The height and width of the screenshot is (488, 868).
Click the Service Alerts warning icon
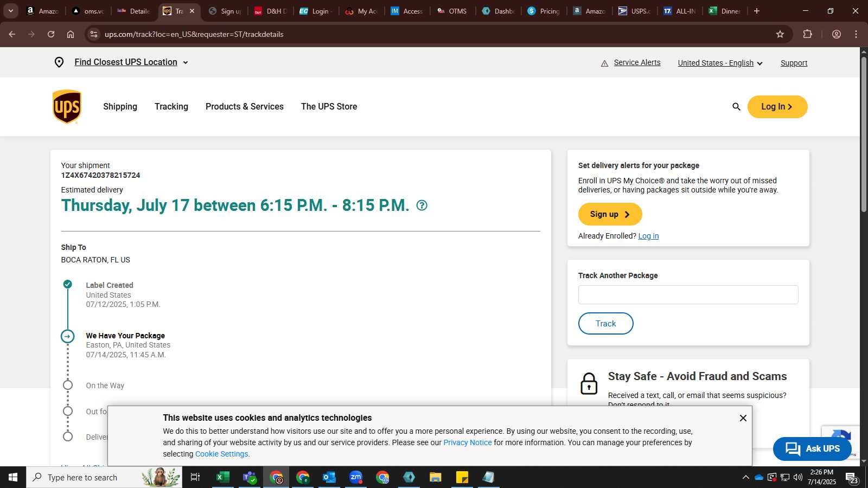[x=604, y=63]
